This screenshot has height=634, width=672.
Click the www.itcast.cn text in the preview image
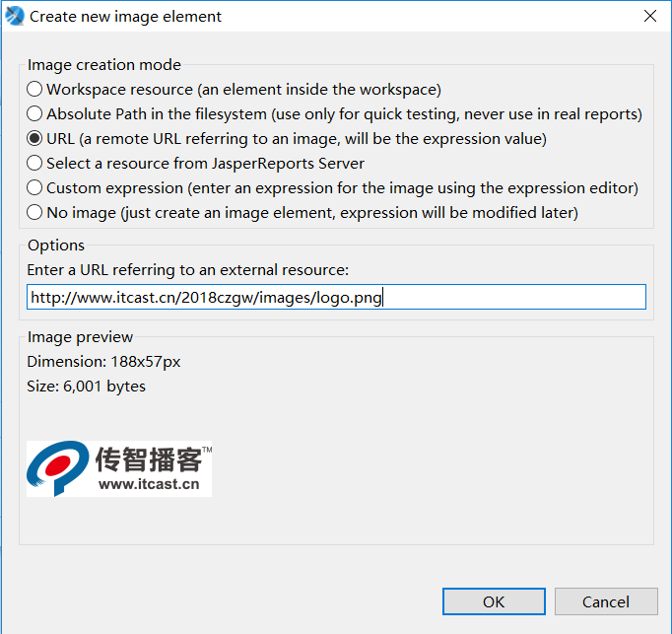point(149,484)
